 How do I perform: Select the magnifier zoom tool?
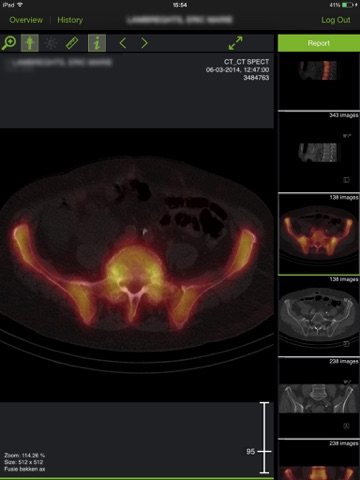(x=9, y=43)
